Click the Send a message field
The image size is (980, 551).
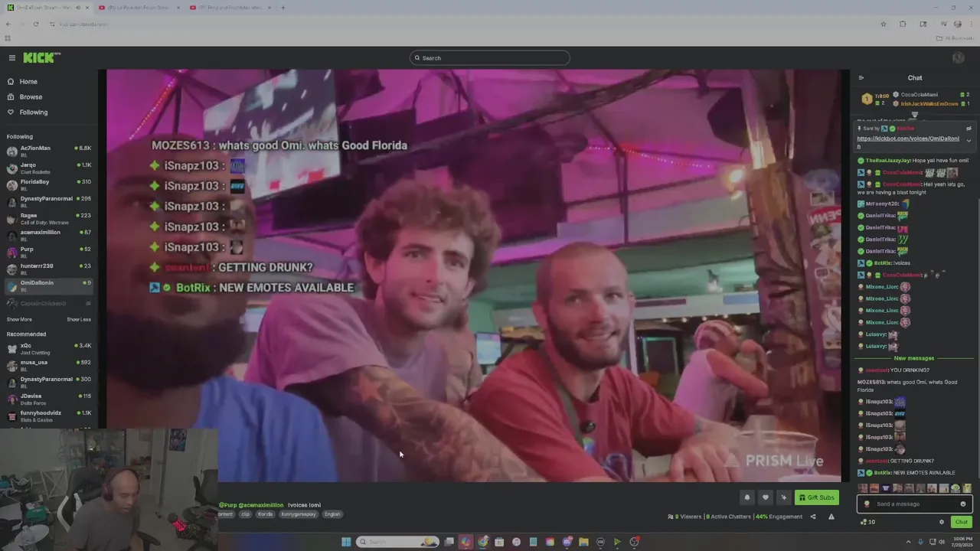click(915, 504)
